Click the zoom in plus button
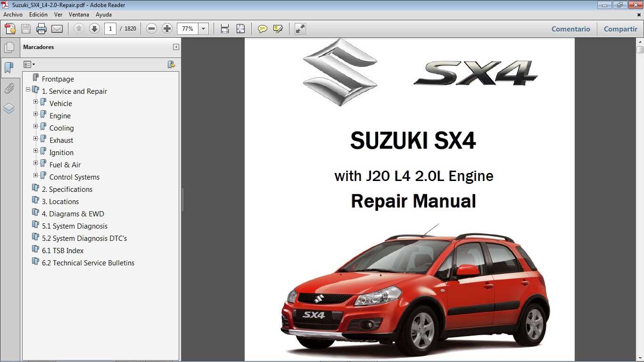644x362 pixels. click(x=167, y=29)
